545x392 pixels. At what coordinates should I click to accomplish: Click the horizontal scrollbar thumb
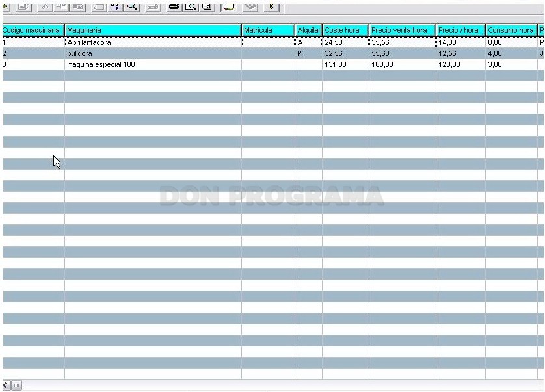coord(16,385)
